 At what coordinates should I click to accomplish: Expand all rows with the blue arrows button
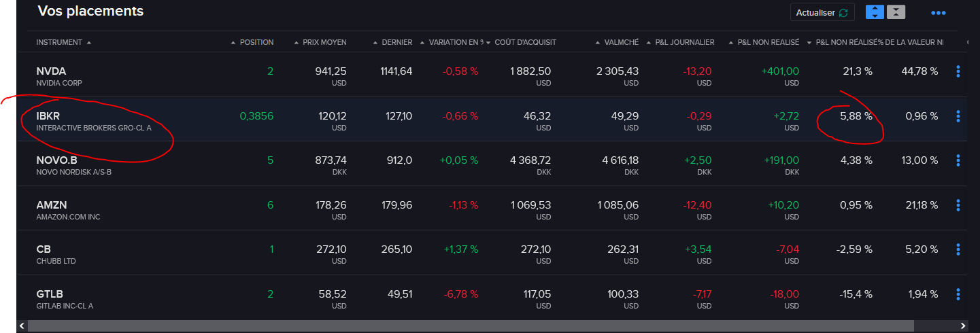874,12
